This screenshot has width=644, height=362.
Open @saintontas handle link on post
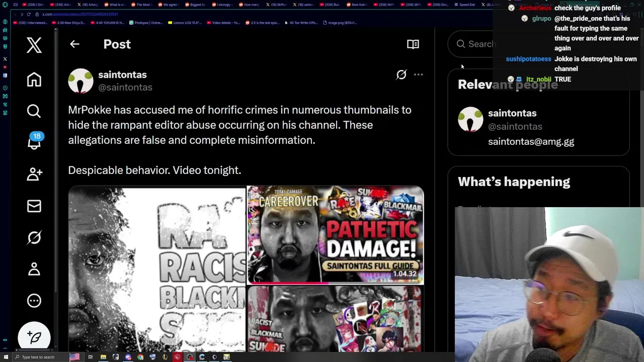pos(125,87)
